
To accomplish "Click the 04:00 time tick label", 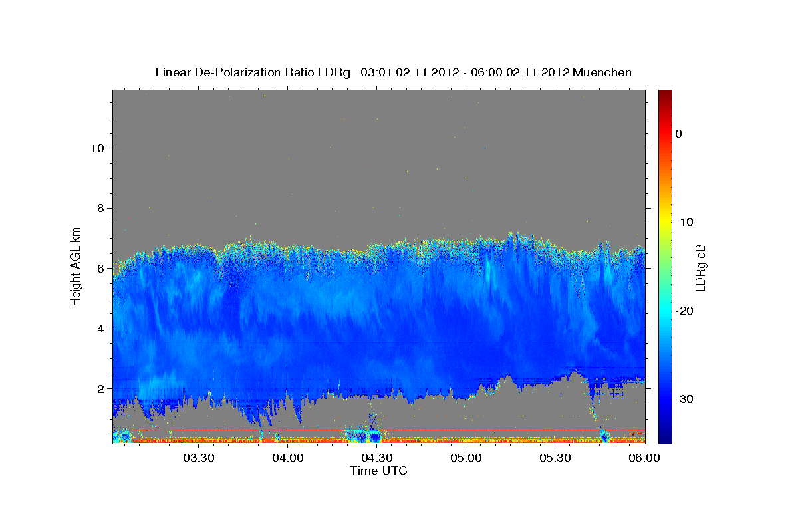I will 287,458.
